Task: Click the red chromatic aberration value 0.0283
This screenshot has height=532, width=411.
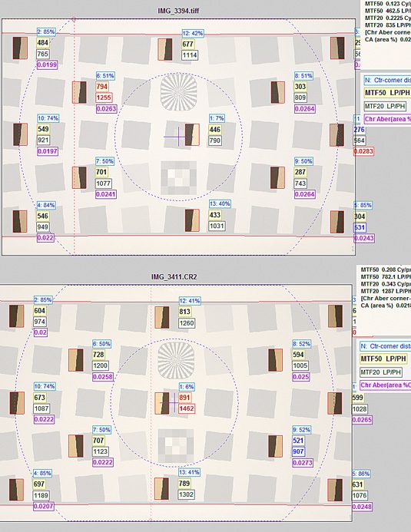Action: click(x=363, y=151)
